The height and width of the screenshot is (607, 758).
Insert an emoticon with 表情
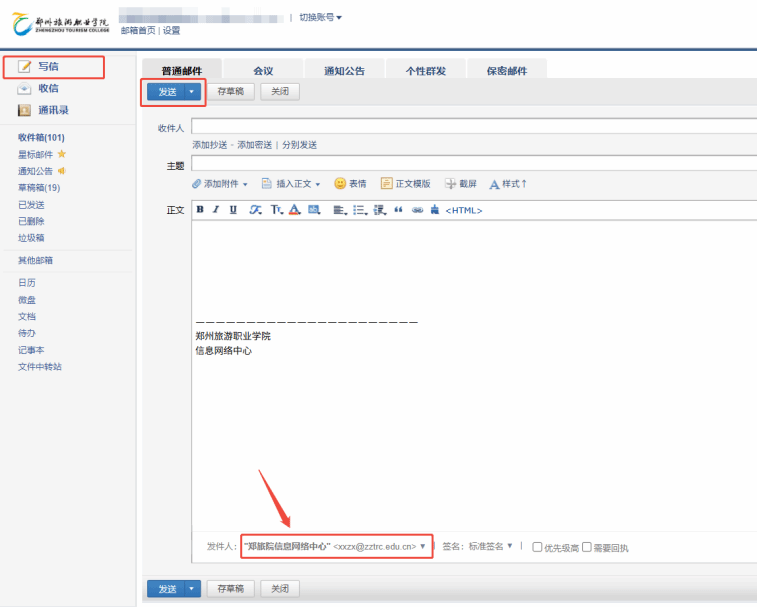coord(350,184)
